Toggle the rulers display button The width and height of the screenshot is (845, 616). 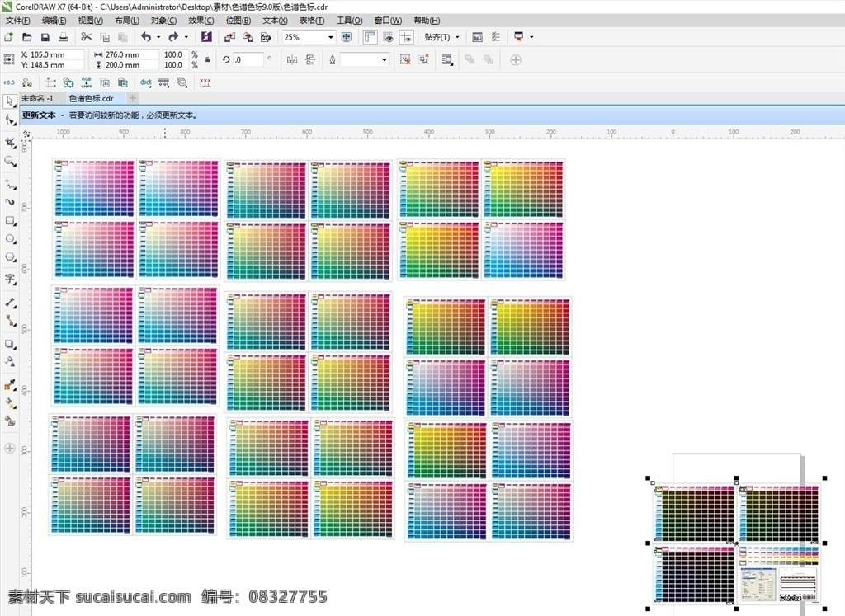370,37
